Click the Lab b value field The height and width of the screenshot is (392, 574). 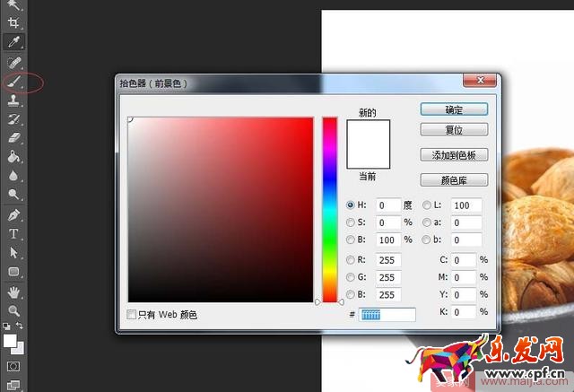(466, 240)
